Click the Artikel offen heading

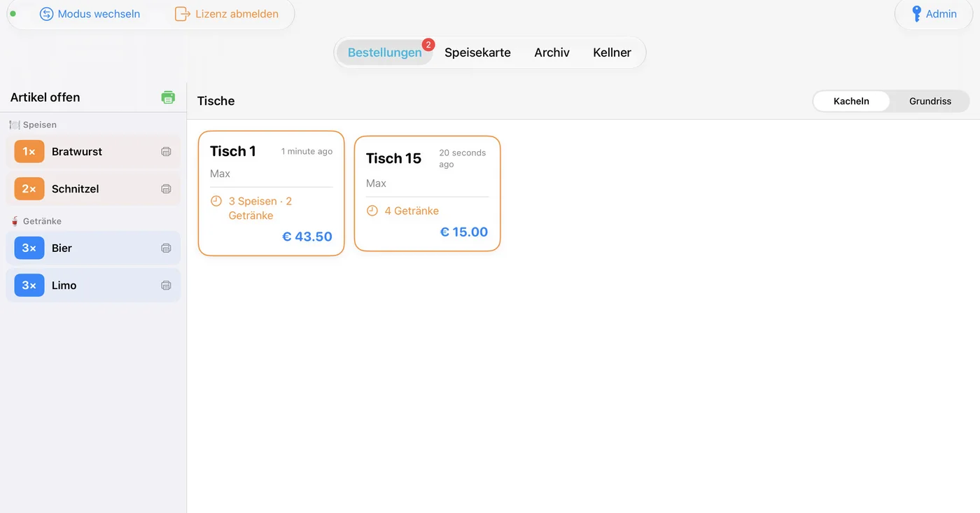tap(45, 97)
